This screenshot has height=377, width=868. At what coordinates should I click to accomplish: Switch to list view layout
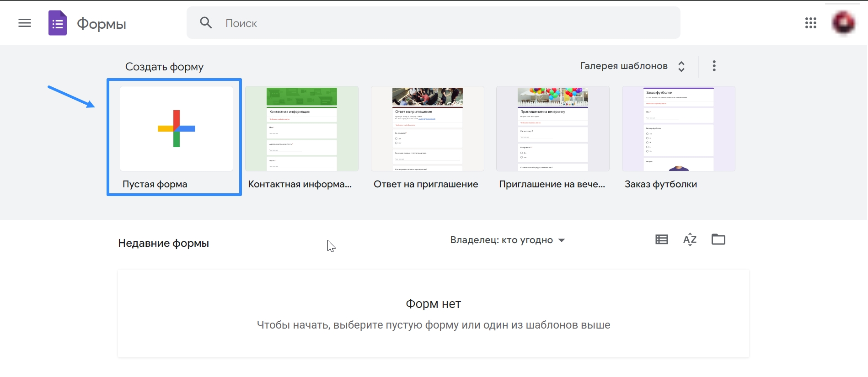click(x=661, y=239)
